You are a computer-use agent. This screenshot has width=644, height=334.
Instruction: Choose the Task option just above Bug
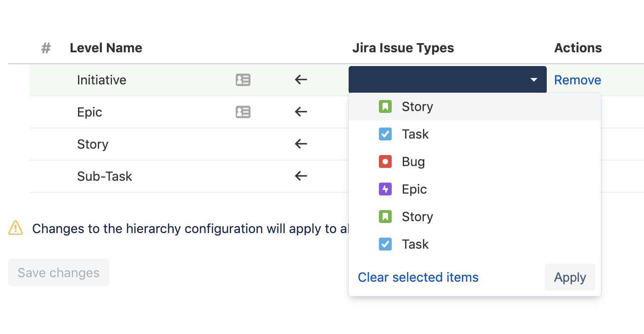475,134
